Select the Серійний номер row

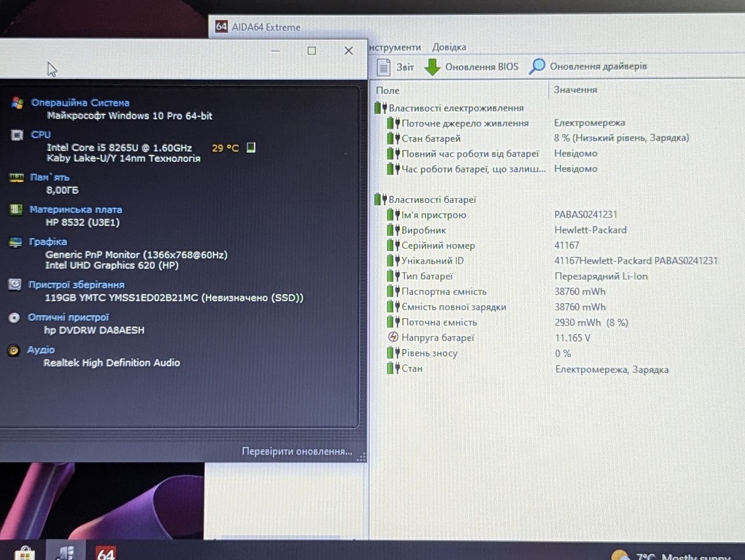click(x=431, y=245)
